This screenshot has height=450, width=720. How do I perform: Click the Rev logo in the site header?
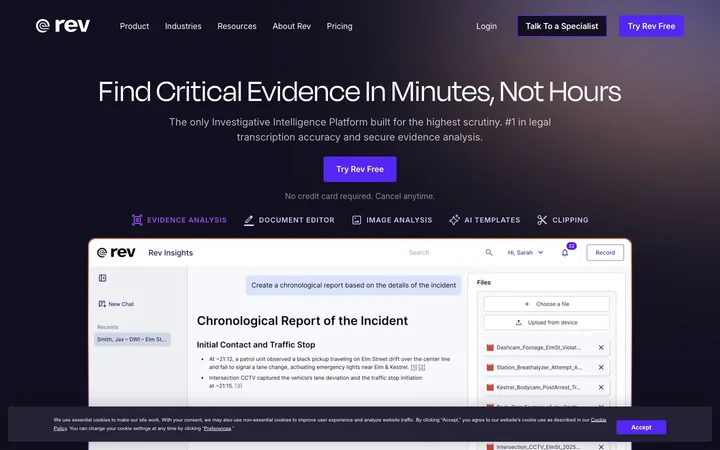[x=63, y=26]
